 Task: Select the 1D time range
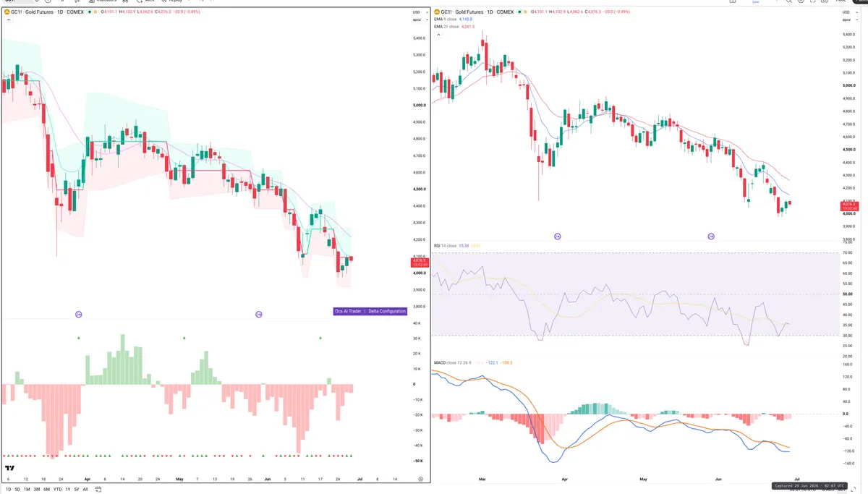(9, 490)
